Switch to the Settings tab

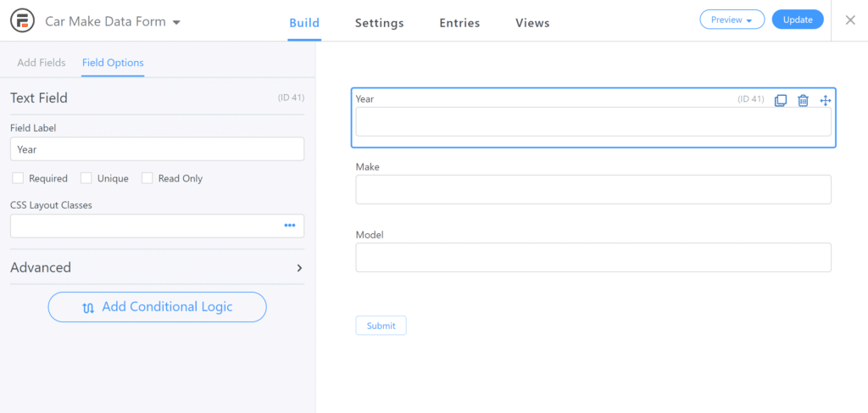click(379, 23)
